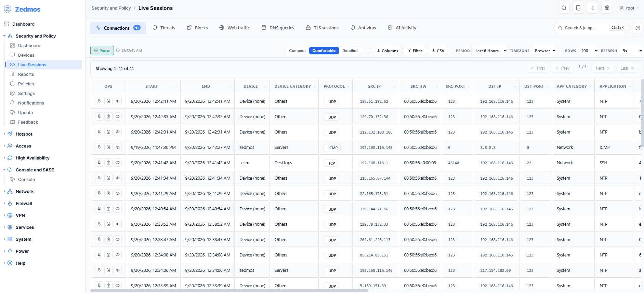The width and height of the screenshot is (644, 293).
Task: Pin the 185.51.192.62 session row
Action: click(99, 101)
